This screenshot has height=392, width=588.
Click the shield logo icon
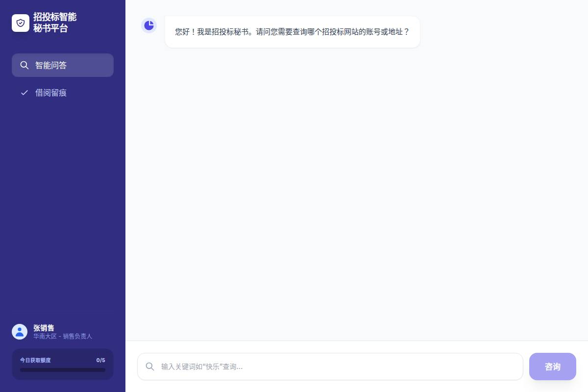(x=21, y=23)
